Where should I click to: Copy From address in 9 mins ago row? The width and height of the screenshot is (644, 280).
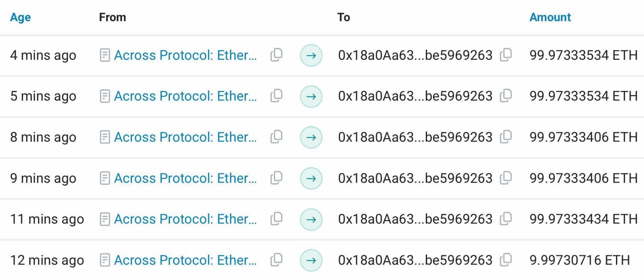click(x=276, y=178)
